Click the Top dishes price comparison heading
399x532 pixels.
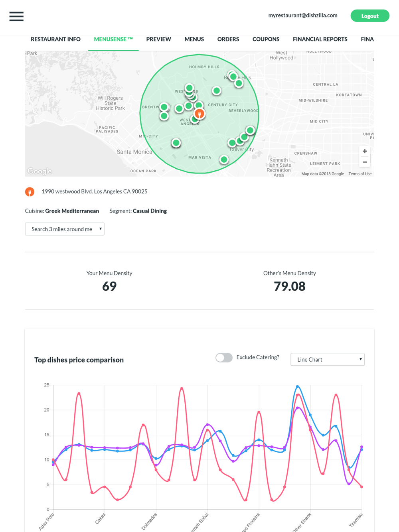pyautogui.click(x=79, y=360)
